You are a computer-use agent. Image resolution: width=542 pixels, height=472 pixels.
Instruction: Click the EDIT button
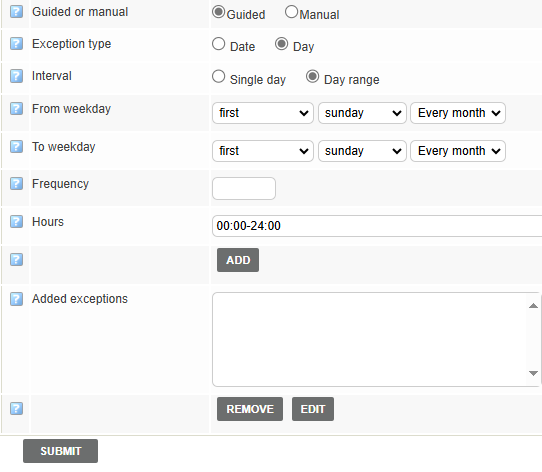313,409
